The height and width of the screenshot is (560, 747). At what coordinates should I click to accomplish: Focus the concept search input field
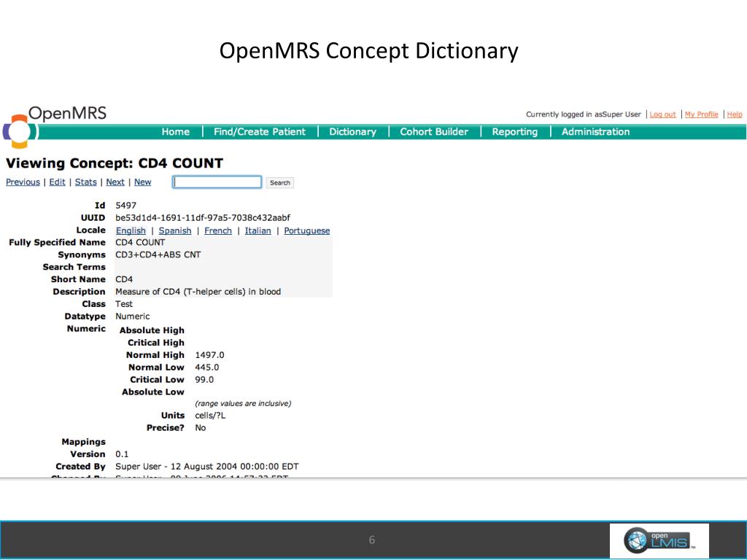pos(217,182)
